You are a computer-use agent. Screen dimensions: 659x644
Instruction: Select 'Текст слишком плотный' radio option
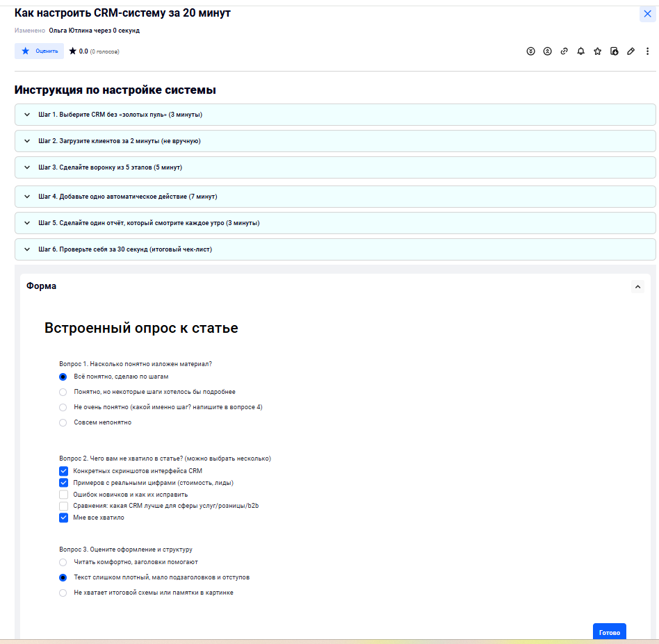pos(63,577)
